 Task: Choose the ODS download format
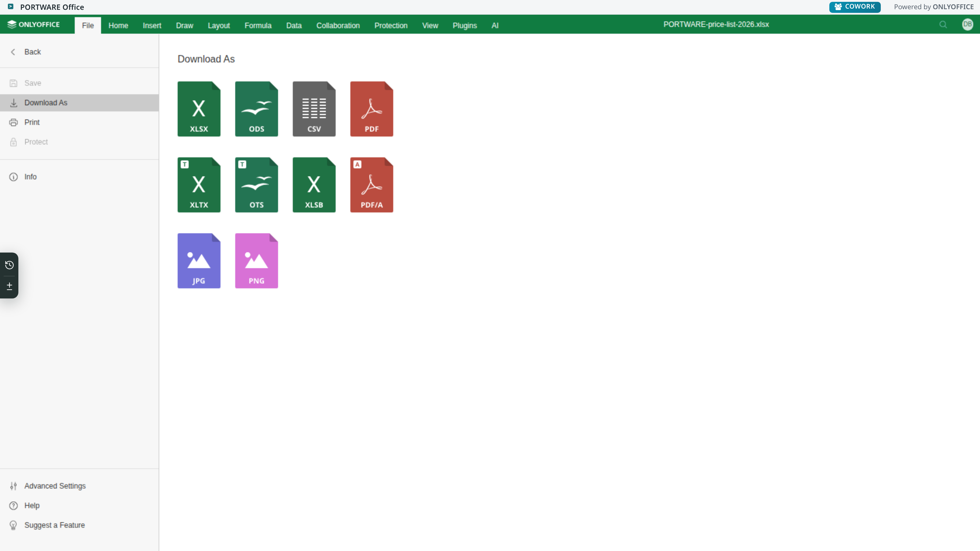[x=256, y=109]
